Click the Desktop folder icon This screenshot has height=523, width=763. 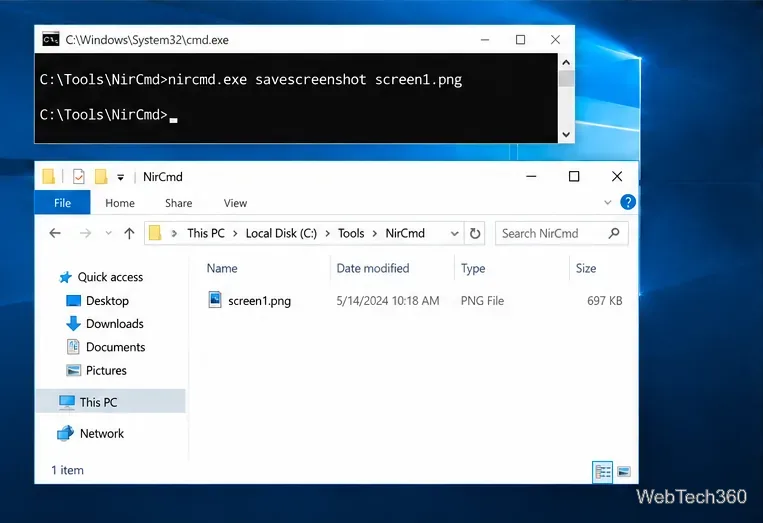click(x=73, y=301)
